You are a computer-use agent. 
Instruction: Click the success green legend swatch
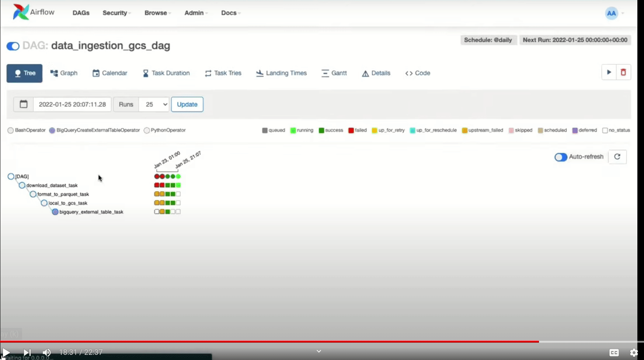point(321,130)
